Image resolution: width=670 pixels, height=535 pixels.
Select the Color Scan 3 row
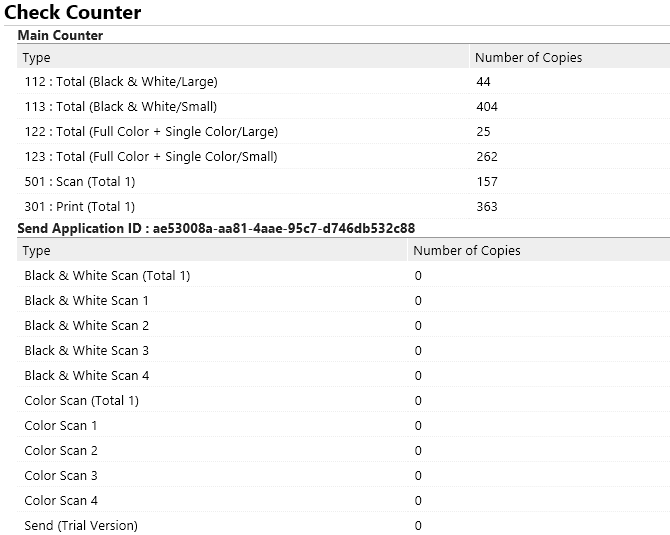click(x=61, y=476)
